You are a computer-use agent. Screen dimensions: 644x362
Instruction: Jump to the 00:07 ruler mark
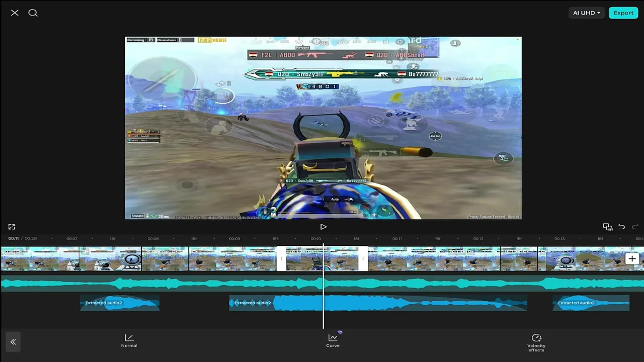(x=72, y=239)
